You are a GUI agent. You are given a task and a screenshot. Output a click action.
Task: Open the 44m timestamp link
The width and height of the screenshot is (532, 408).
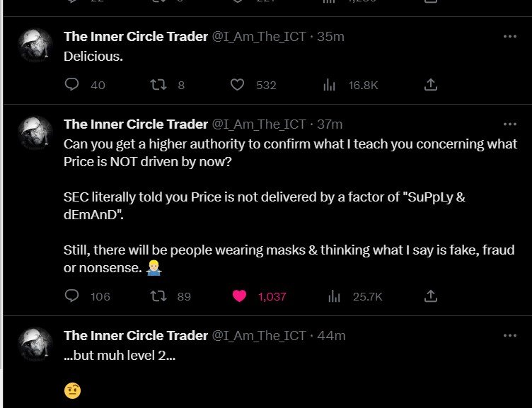pos(331,335)
